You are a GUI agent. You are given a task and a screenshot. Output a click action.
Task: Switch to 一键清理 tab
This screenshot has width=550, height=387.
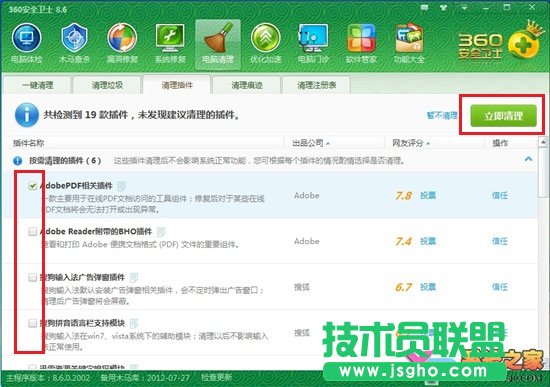[37, 85]
